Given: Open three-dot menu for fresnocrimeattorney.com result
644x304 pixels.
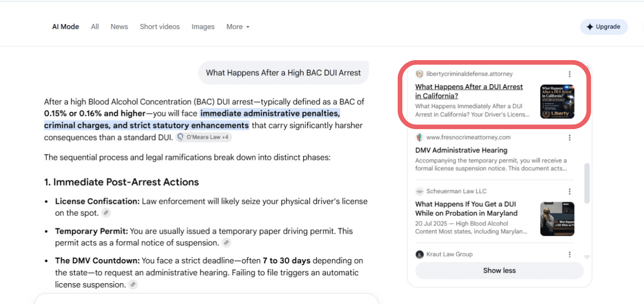Looking at the screenshot, I should (569, 138).
